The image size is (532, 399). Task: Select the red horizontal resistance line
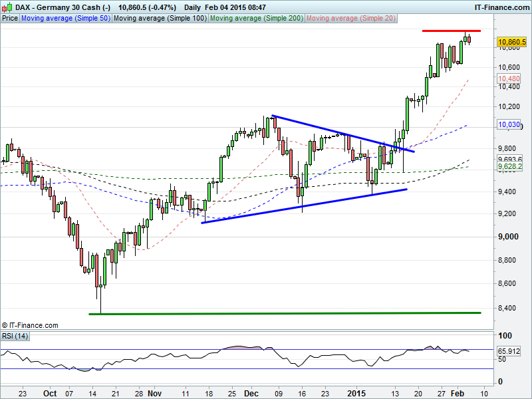(x=451, y=31)
